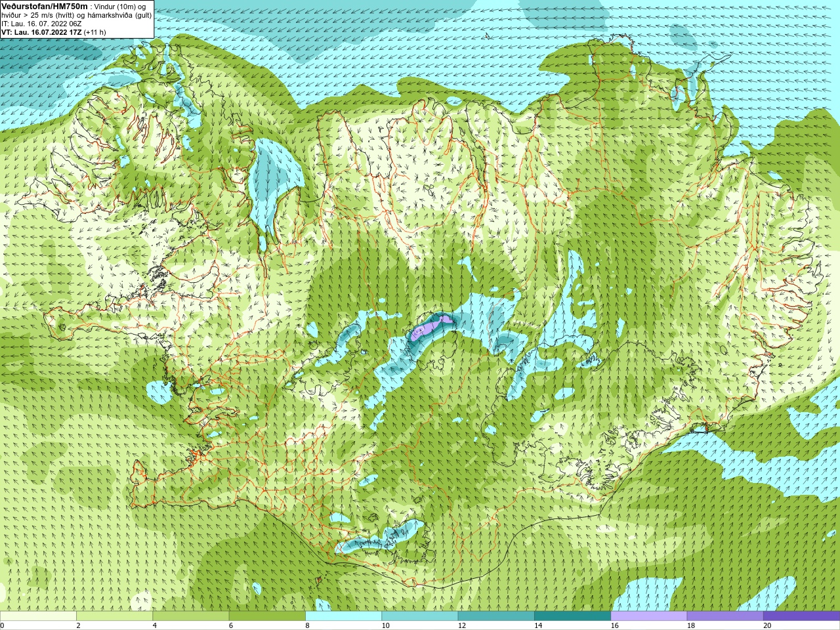The width and height of the screenshot is (840, 630).
Task: Click the 4–6 m/s medium green legend swatch
Action: click(x=191, y=616)
